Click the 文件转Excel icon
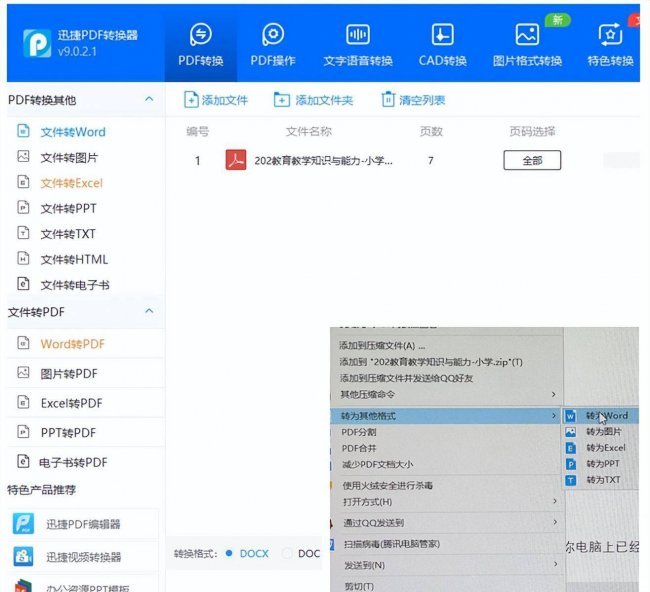This screenshot has width=650, height=592. 23,182
